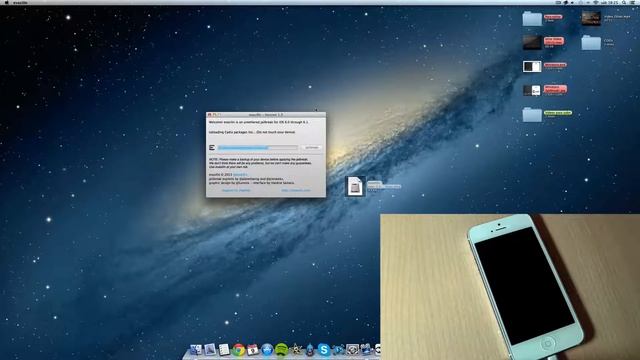Open the evasi0n application menu
Image resolution: width=640 pixels, height=360 pixels.
(20, 2)
